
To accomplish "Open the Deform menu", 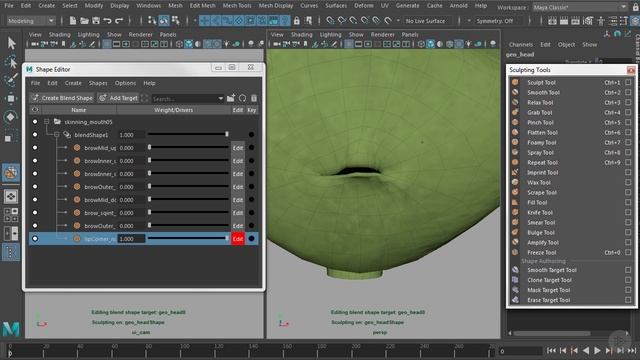I will coord(363,6).
